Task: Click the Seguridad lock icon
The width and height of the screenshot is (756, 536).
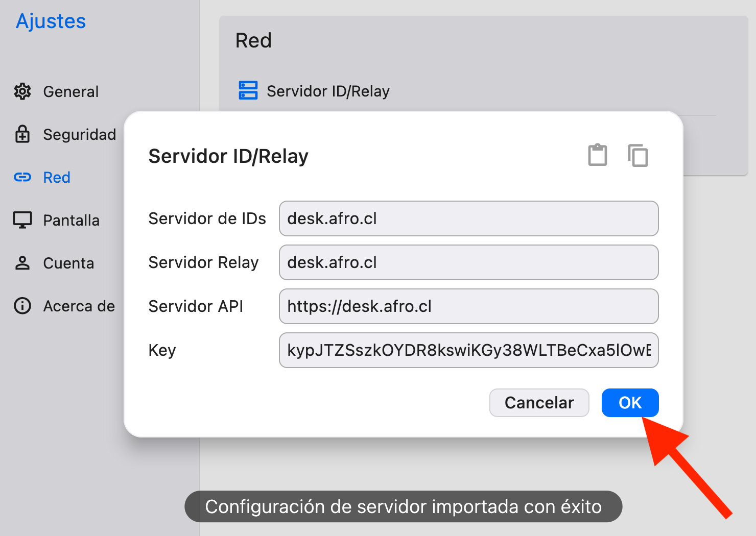Action: 22,134
